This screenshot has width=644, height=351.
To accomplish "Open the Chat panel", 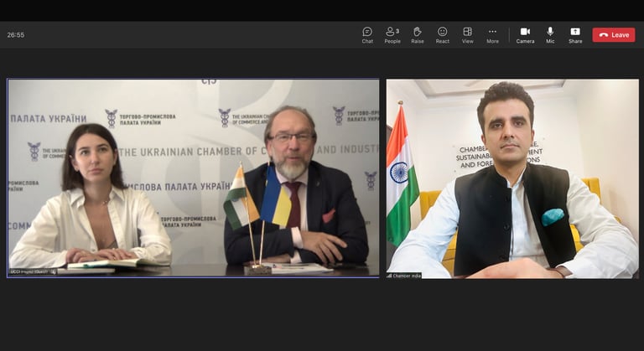I will point(367,35).
